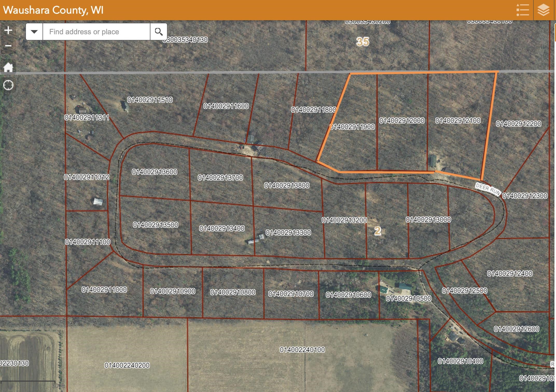Focus the Find address or place field
This screenshot has height=392, width=556.
point(96,32)
